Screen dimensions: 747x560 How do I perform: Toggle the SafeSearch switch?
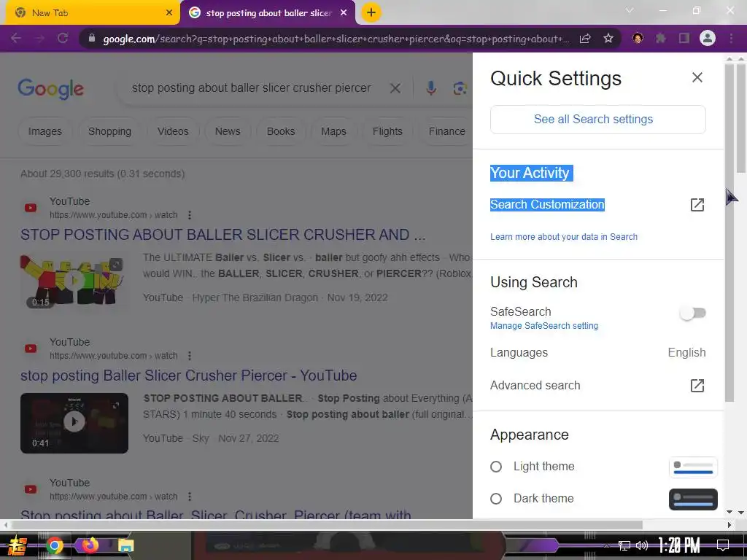[693, 313]
